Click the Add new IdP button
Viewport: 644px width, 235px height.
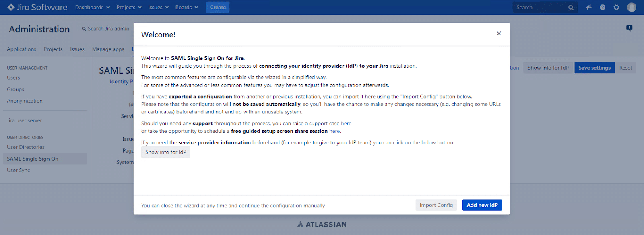[482, 205]
